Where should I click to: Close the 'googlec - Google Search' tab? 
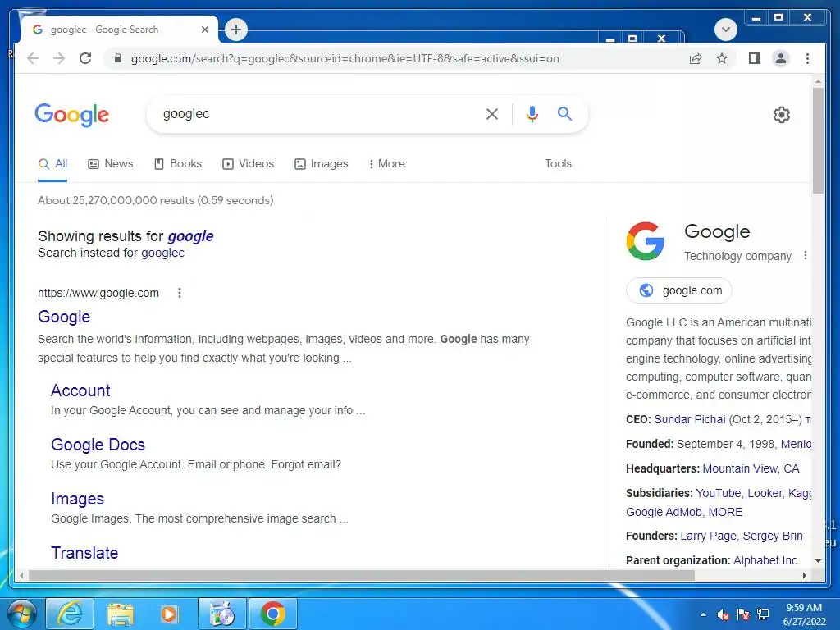(x=204, y=30)
